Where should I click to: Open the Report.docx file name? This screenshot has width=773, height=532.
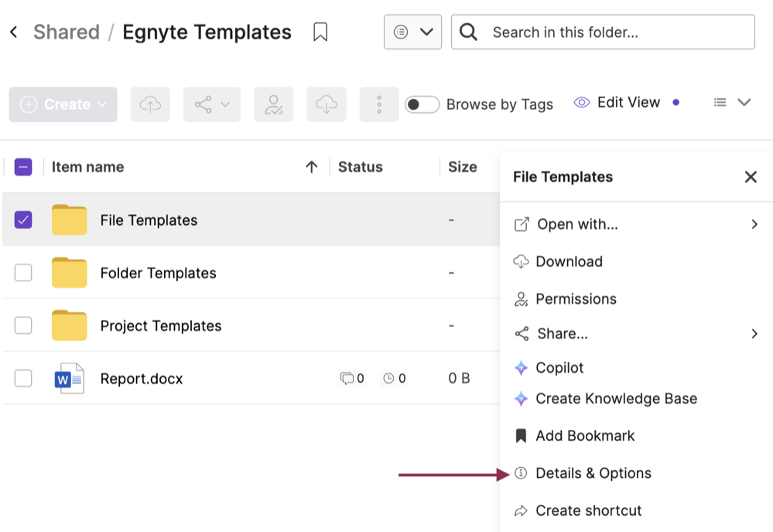tap(142, 379)
